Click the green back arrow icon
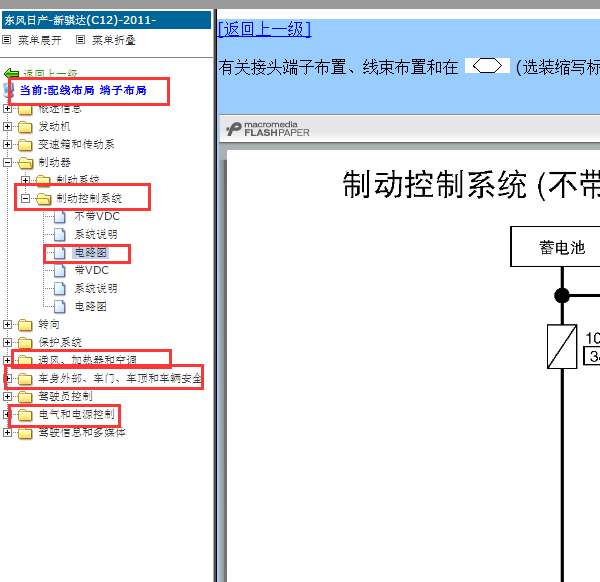 pyautogui.click(x=11, y=73)
